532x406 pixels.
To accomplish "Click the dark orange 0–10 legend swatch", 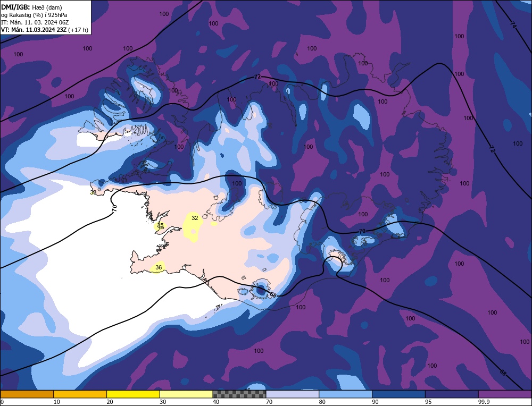I will tap(27, 394).
